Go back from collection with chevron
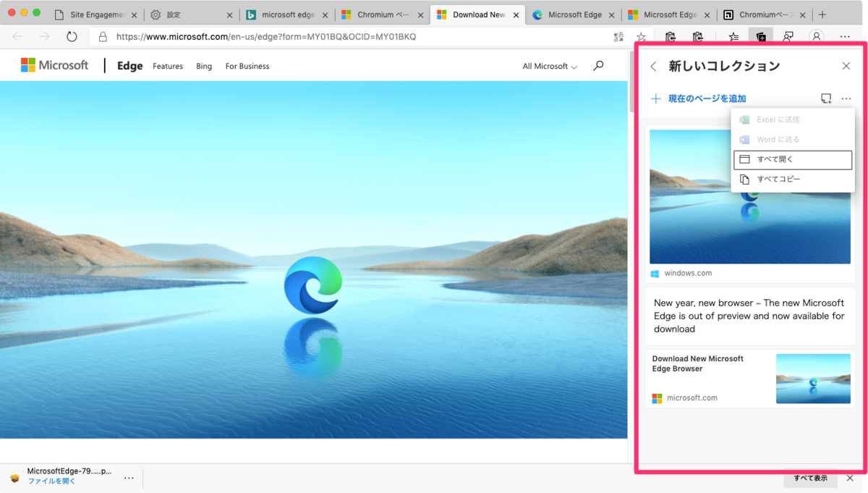Viewport: 868px width, 493px height. point(654,66)
